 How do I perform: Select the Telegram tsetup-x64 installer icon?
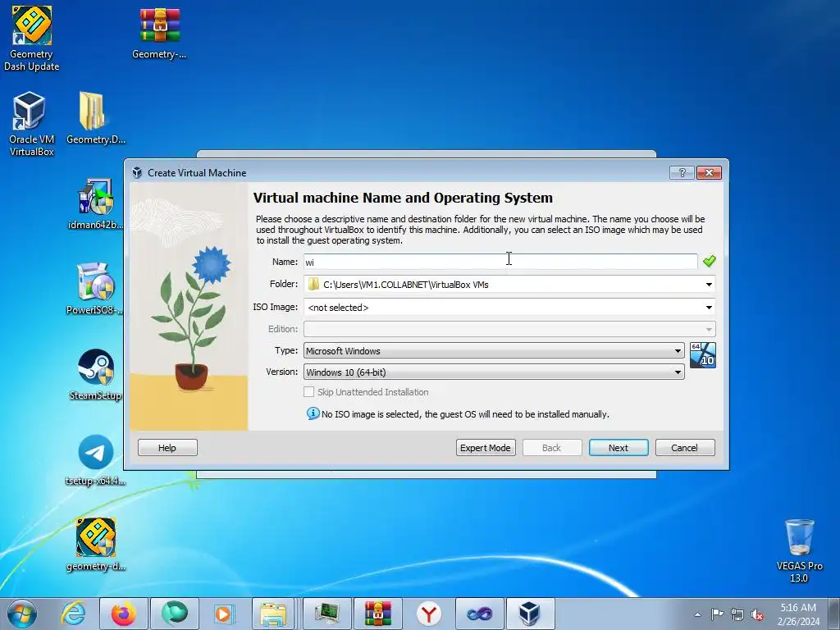click(95, 459)
